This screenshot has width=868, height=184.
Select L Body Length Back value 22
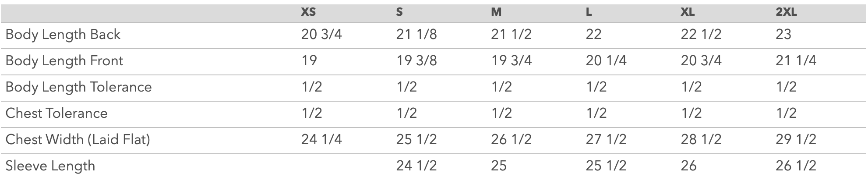coord(593,35)
